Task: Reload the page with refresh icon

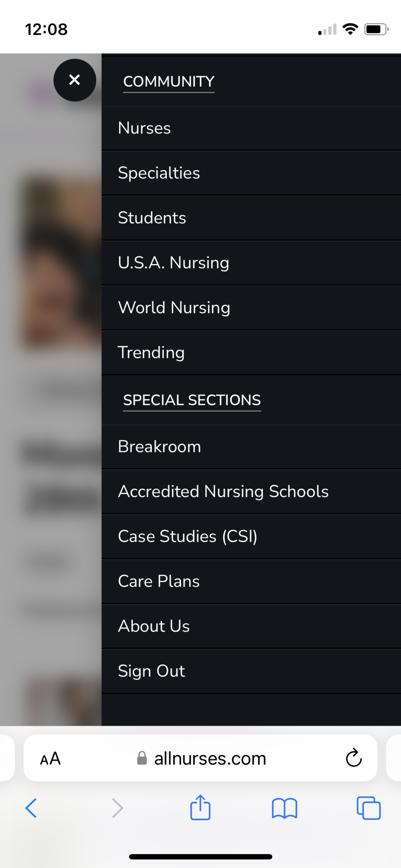Action: click(x=353, y=758)
